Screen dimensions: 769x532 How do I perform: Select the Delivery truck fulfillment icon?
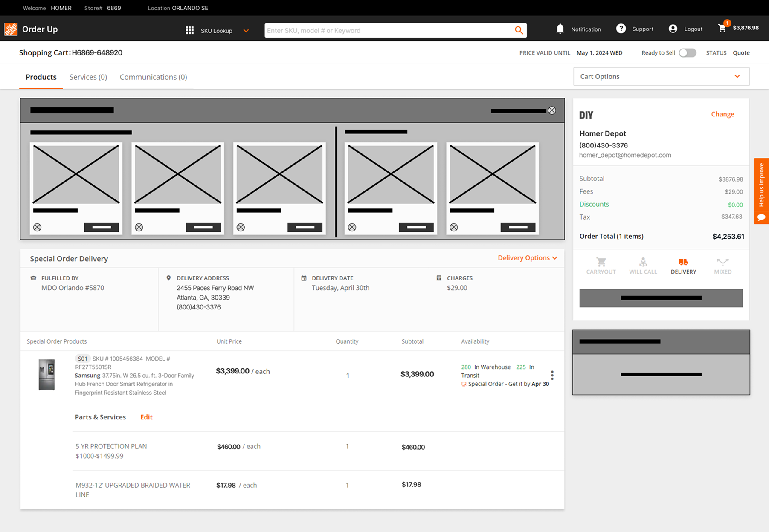(x=683, y=262)
